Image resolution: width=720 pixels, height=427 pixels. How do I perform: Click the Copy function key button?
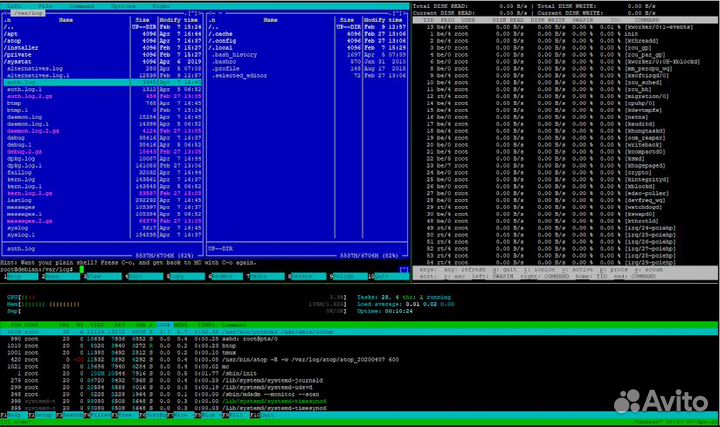point(187,274)
